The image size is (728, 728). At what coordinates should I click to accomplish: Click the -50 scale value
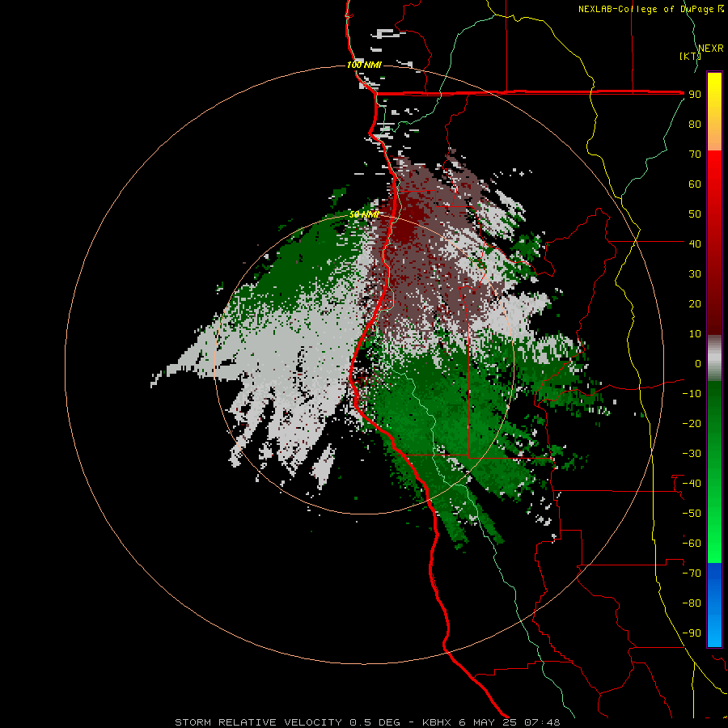(692, 514)
